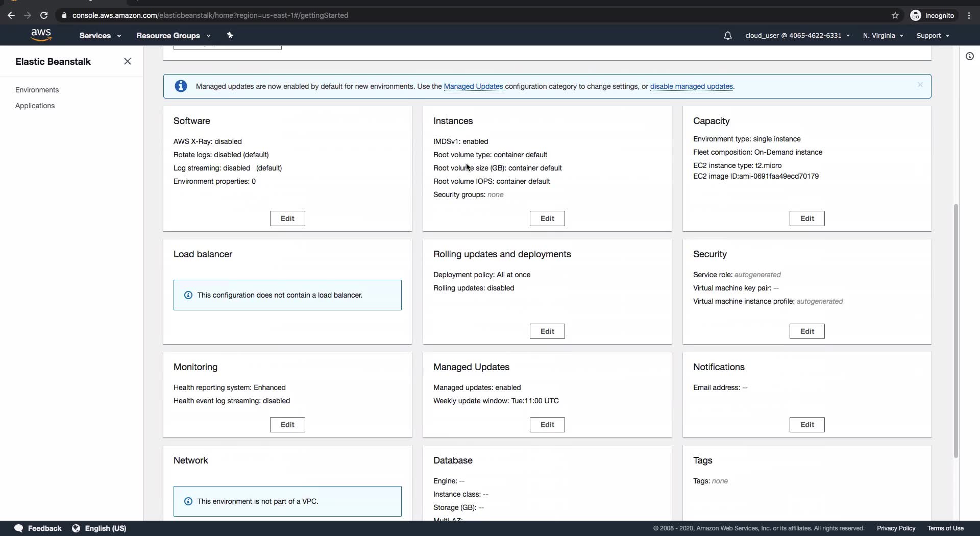Navigate to Environments in the sidebar
Image resolution: width=980 pixels, height=536 pixels.
click(x=37, y=90)
